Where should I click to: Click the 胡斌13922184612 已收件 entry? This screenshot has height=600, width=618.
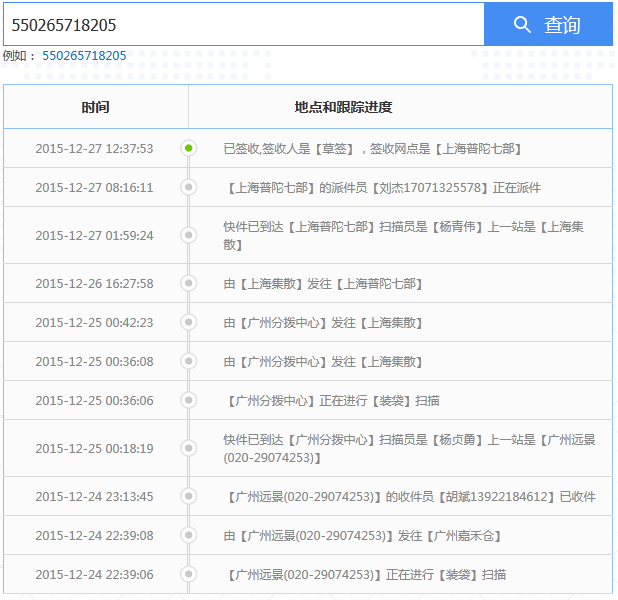coord(410,497)
